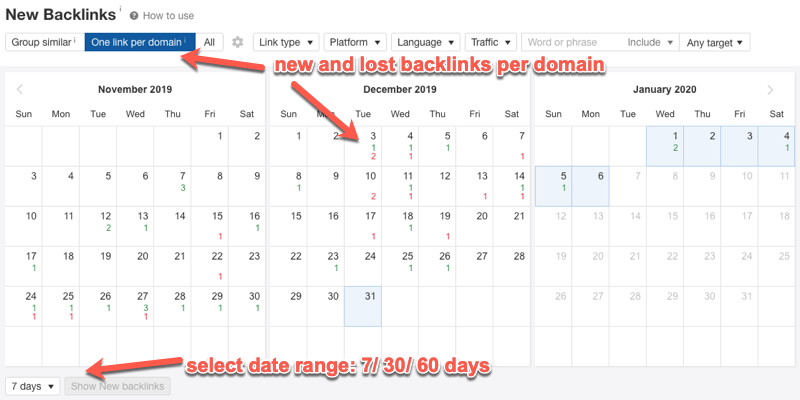This screenshot has width=800, height=400.
Task: Open the Traffic filter dropdown
Action: click(490, 42)
